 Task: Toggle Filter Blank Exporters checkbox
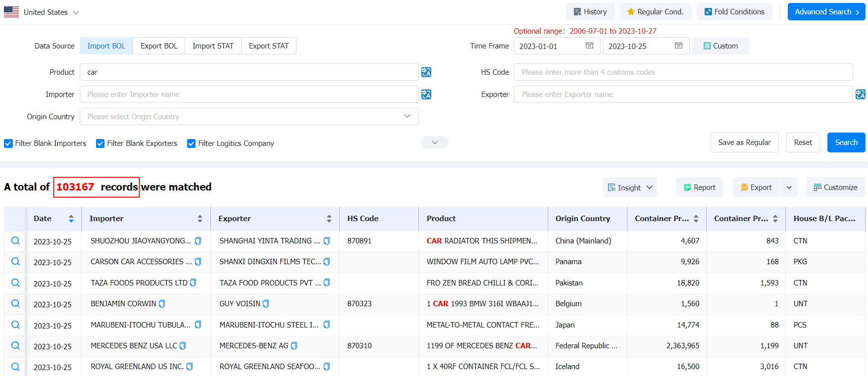coord(101,143)
